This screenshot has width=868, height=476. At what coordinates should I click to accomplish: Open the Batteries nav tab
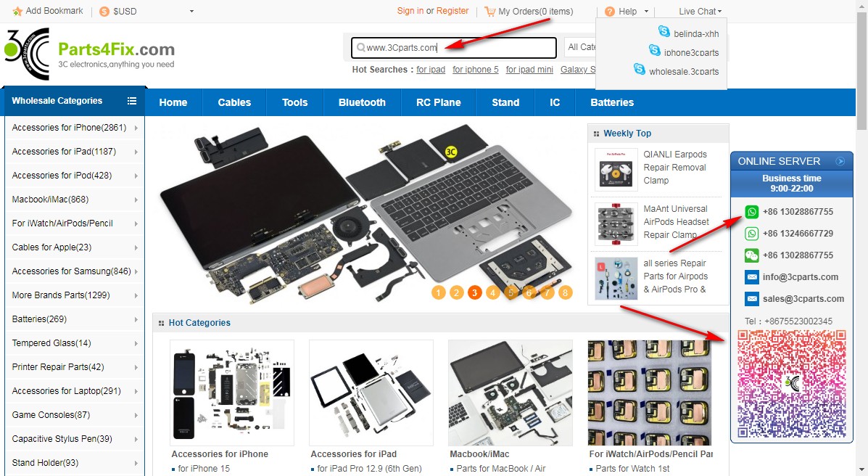[612, 102]
